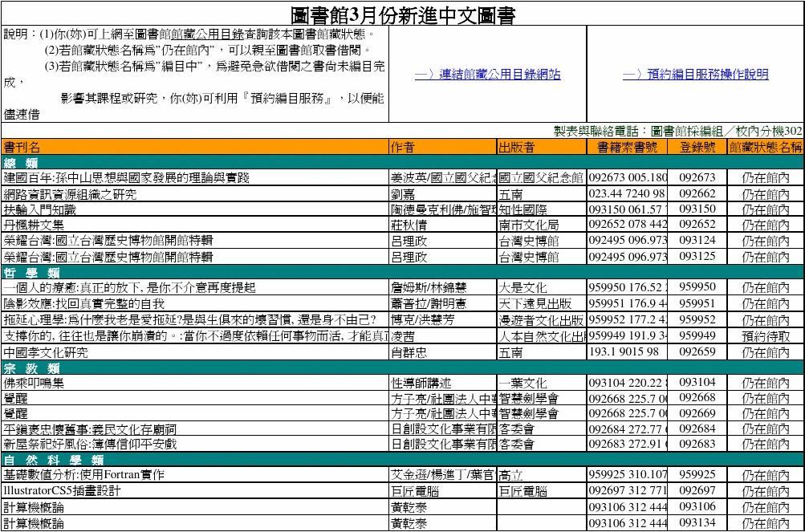Click registration number 092669
The width and height of the screenshot is (805, 532).
pos(697,412)
